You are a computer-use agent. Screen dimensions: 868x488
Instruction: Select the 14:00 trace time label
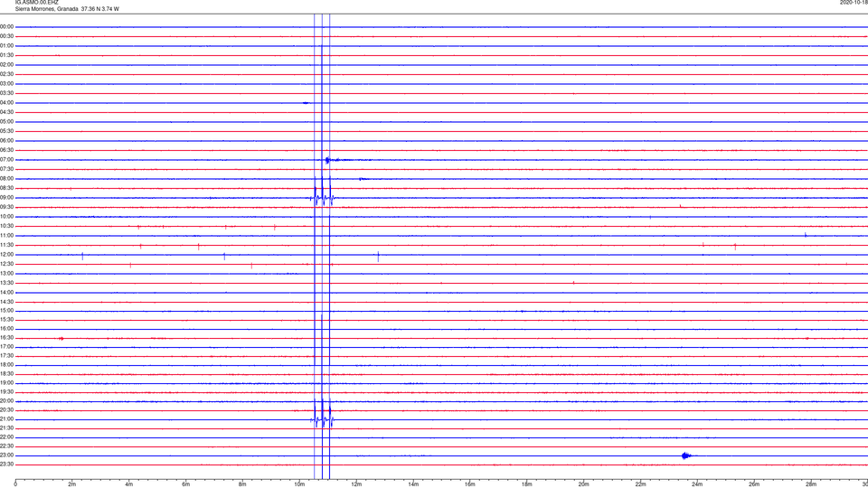click(7, 292)
